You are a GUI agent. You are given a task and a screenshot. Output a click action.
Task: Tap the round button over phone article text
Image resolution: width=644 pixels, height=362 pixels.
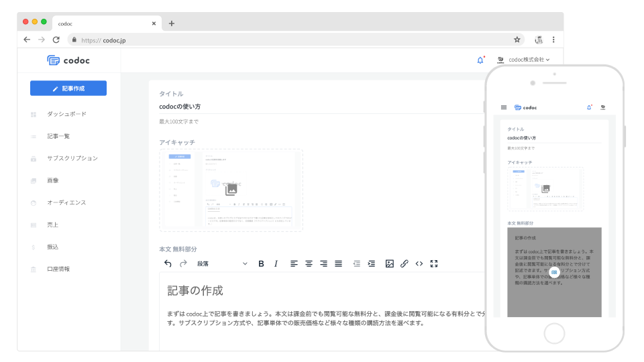554,272
